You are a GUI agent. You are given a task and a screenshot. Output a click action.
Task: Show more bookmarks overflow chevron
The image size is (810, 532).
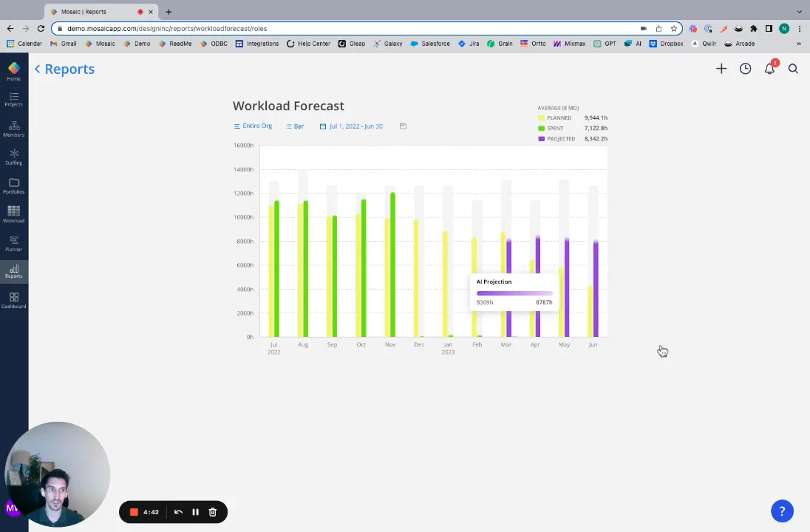pyautogui.click(x=799, y=44)
